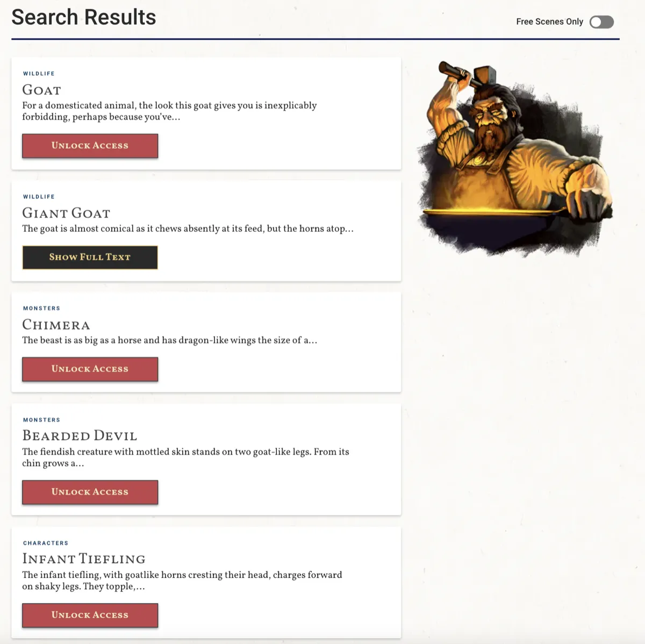645x644 pixels.
Task: Open the Infant Tiefling result title
Action: click(x=84, y=559)
